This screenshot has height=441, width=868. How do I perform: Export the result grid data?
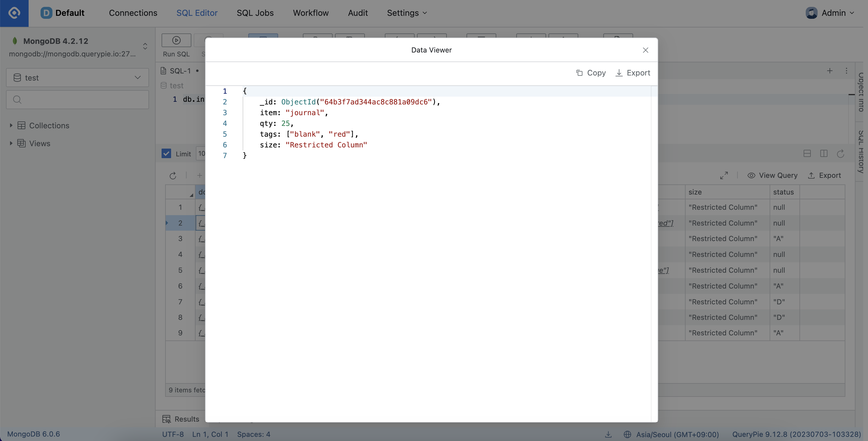click(824, 175)
